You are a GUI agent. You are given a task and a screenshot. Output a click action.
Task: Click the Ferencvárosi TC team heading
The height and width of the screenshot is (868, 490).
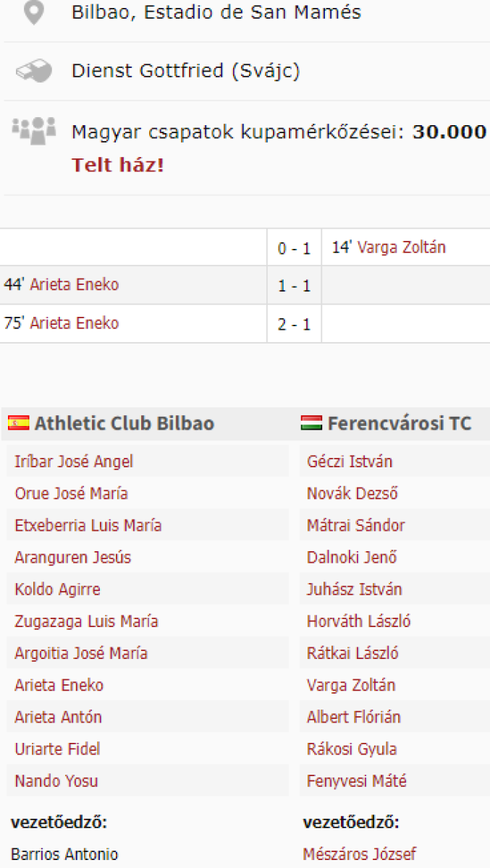click(x=399, y=423)
